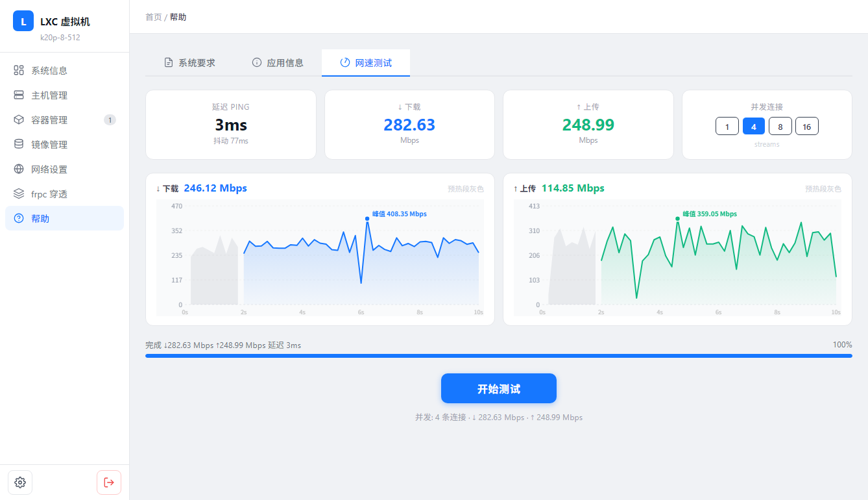Click the download peak marker 408.35 Mbps

[x=367, y=219]
